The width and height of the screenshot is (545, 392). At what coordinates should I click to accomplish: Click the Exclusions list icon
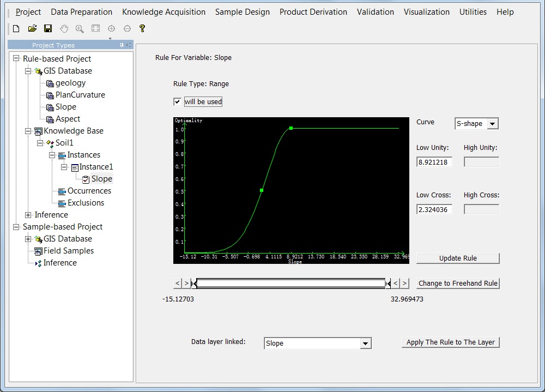62,203
